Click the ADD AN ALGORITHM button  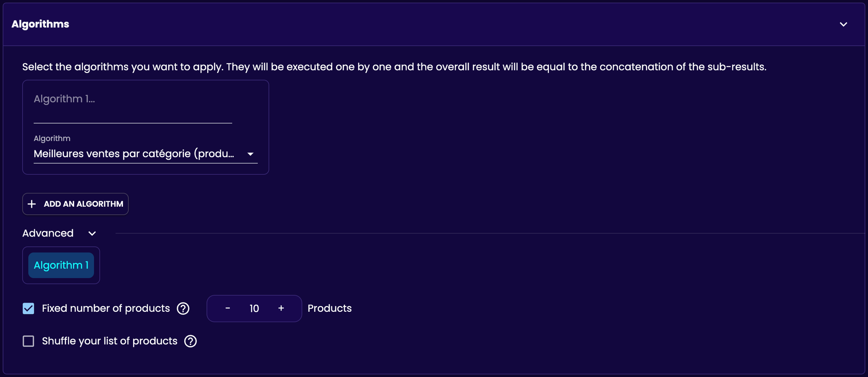click(75, 204)
